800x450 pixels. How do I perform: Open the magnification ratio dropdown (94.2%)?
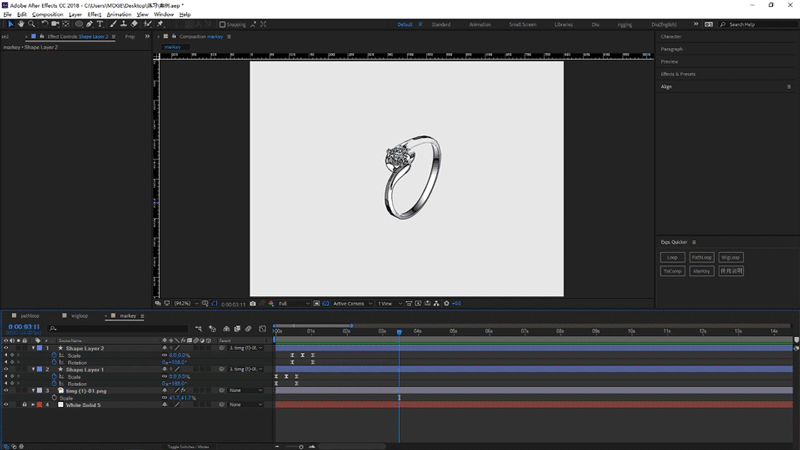[186, 304]
